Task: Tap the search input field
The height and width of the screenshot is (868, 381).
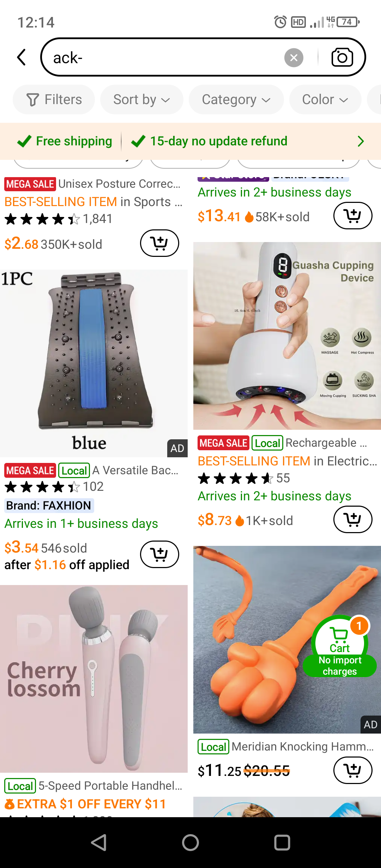Action: pyautogui.click(x=166, y=58)
